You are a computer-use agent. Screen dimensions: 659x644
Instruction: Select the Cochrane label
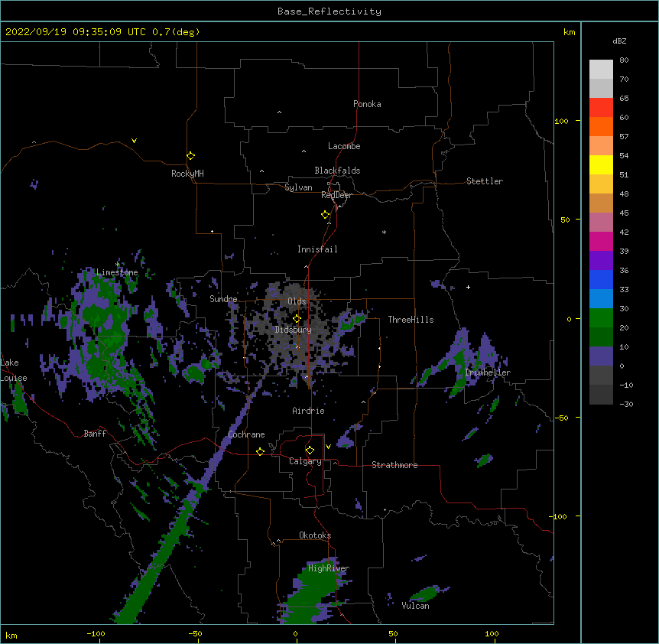tap(246, 434)
